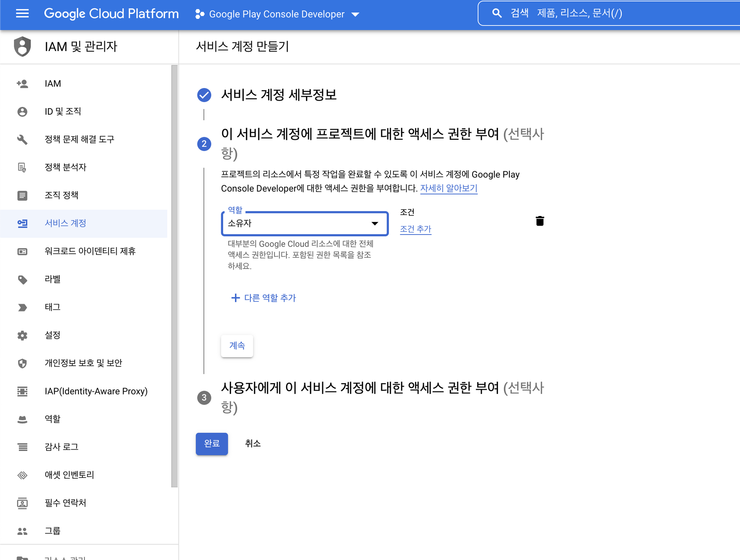The height and width of the screenshot is (560, 740).
Task: Click the 조건 추가 link
Action: [416, 229]
